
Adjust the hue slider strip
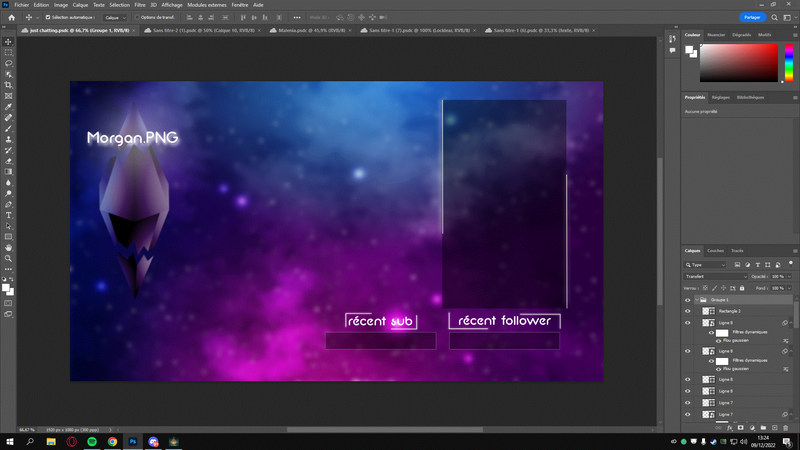click(x=789, y=63)
